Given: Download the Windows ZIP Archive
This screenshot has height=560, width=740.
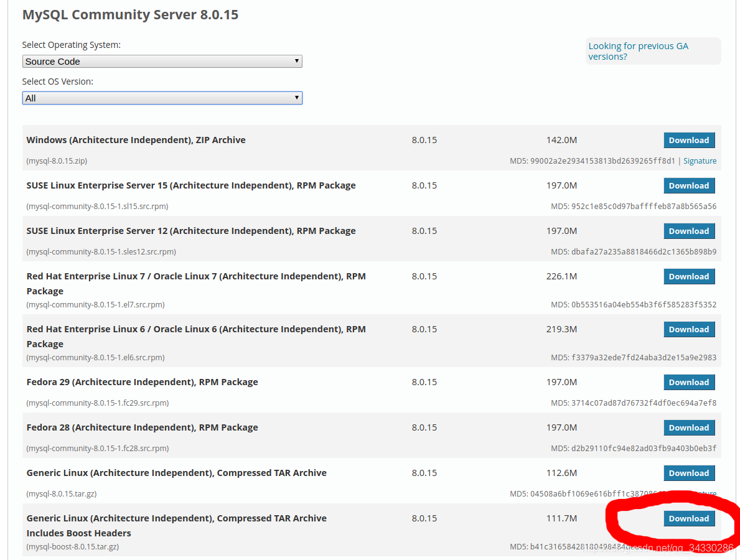Looking at the screenshot, I should 689,140.
